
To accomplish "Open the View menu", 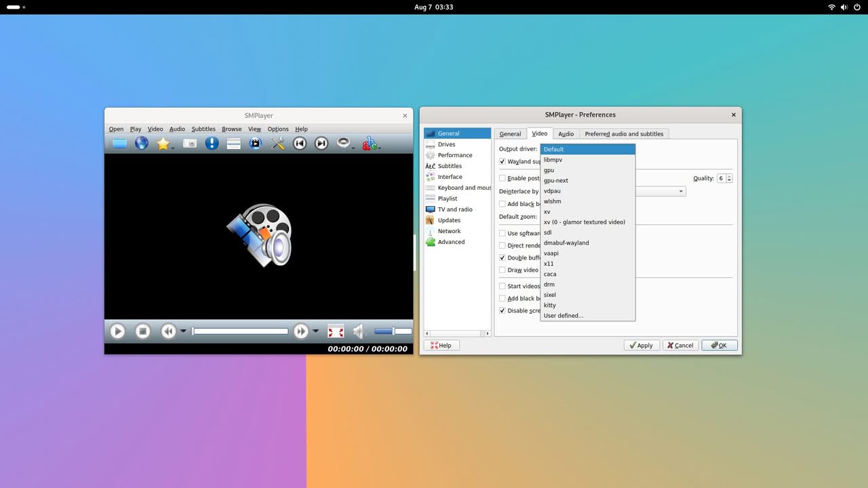I will (x=254, y=129).
